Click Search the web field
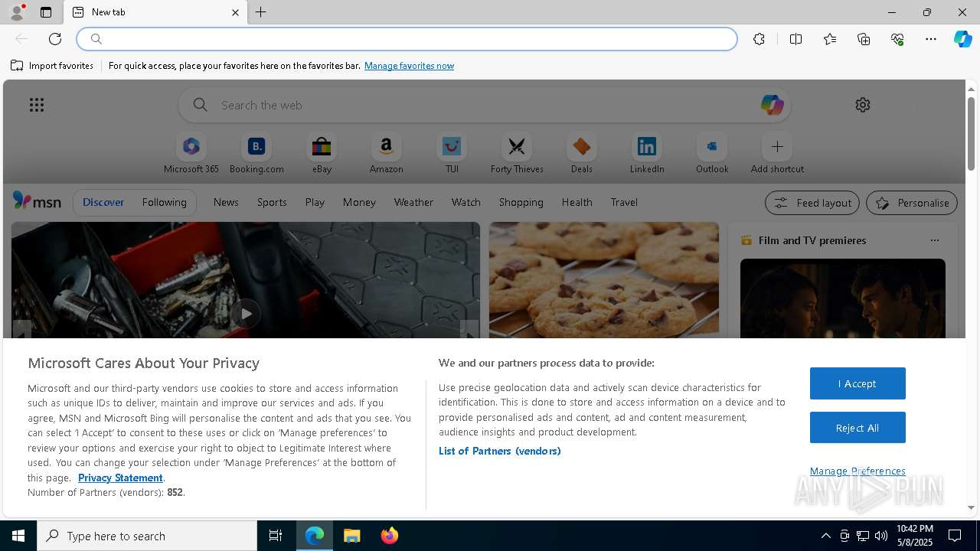The height and width of the screenshot is (551, 980). tap(485, 105)
